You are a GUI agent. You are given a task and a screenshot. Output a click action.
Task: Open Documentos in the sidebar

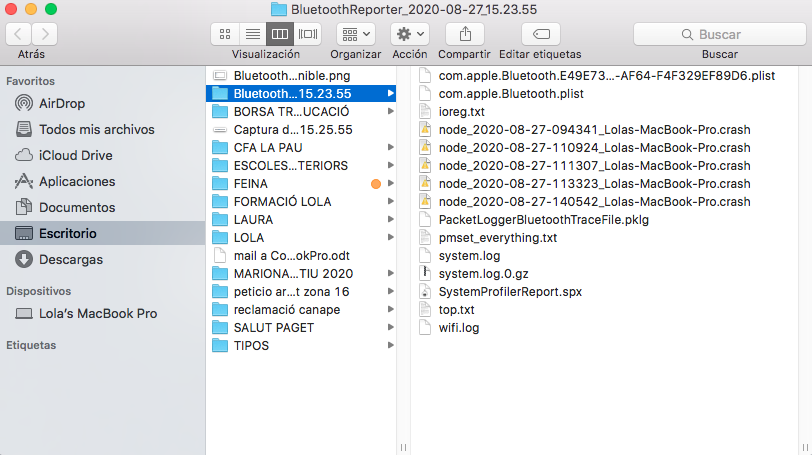click(103, 208)
